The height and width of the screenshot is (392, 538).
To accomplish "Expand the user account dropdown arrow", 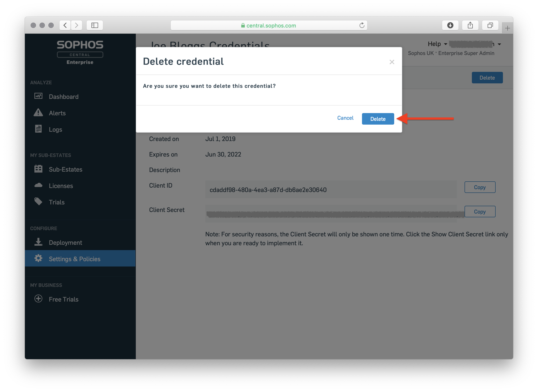I will (x=499, y=44).
